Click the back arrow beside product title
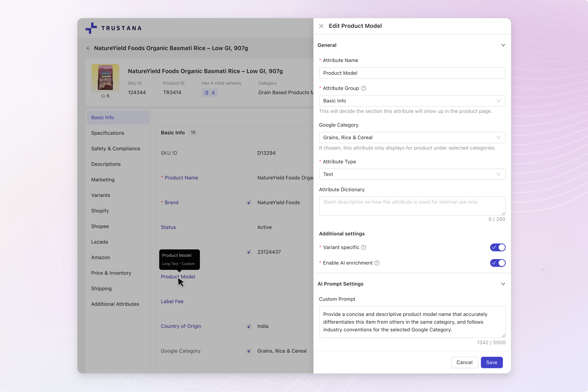Image resolution: width=588 pixels, height=392 pixels. pos(88,48)
